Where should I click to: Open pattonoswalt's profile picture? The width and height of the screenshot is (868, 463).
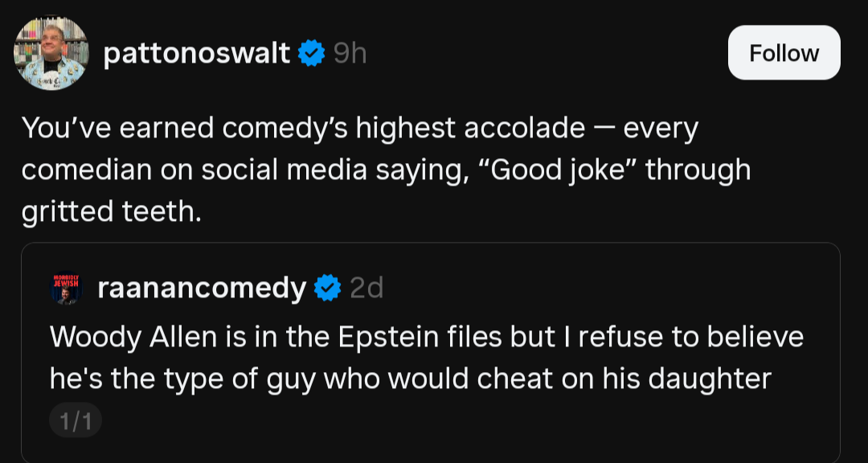[51, 53]
